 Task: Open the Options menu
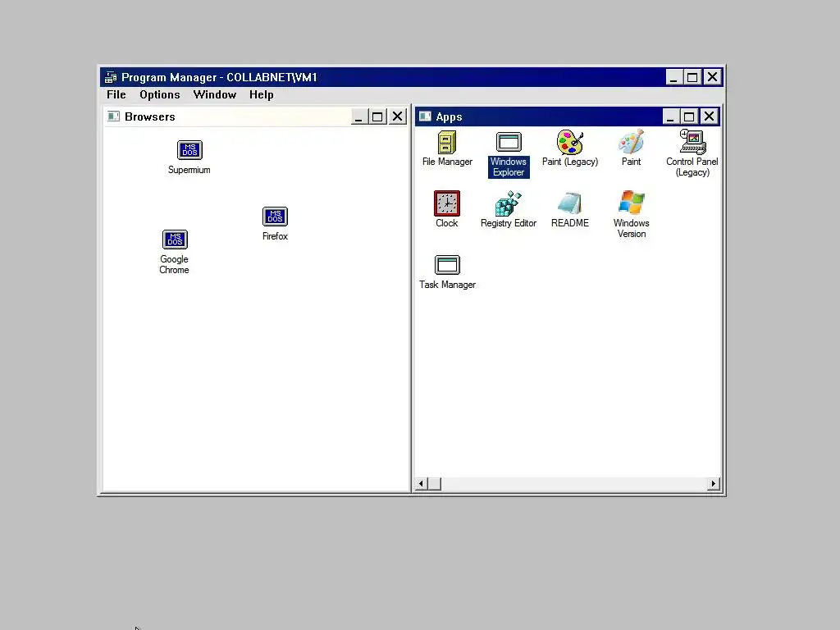160,95
